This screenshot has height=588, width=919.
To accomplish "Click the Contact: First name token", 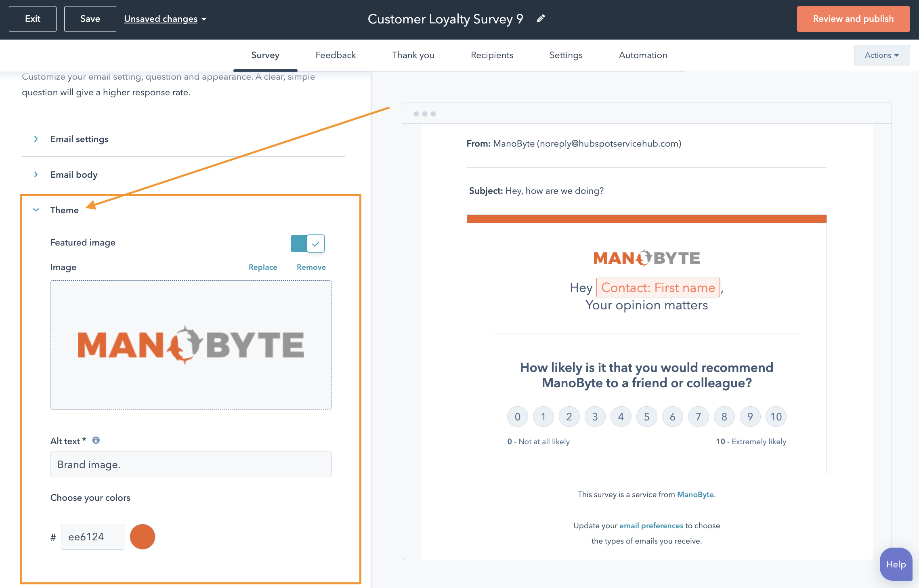I will click(658, 288).
